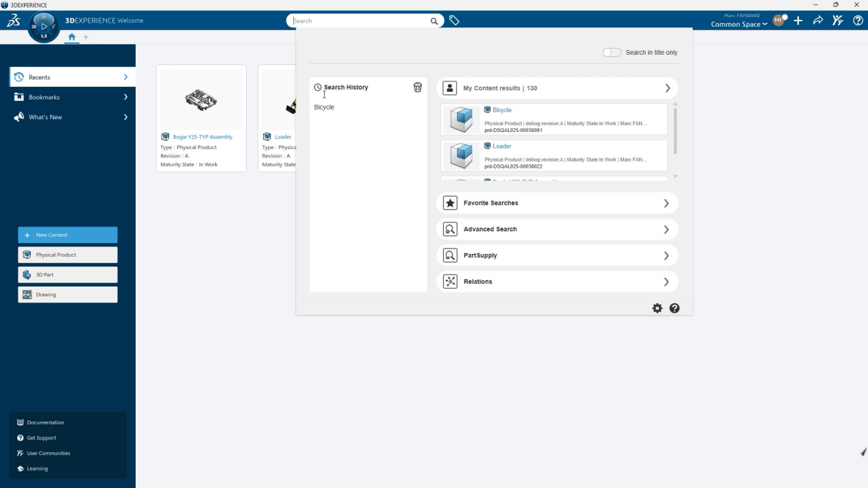Open search panel help icon
The width and height of the screenshot is (868, 488).
pos(675,308)
